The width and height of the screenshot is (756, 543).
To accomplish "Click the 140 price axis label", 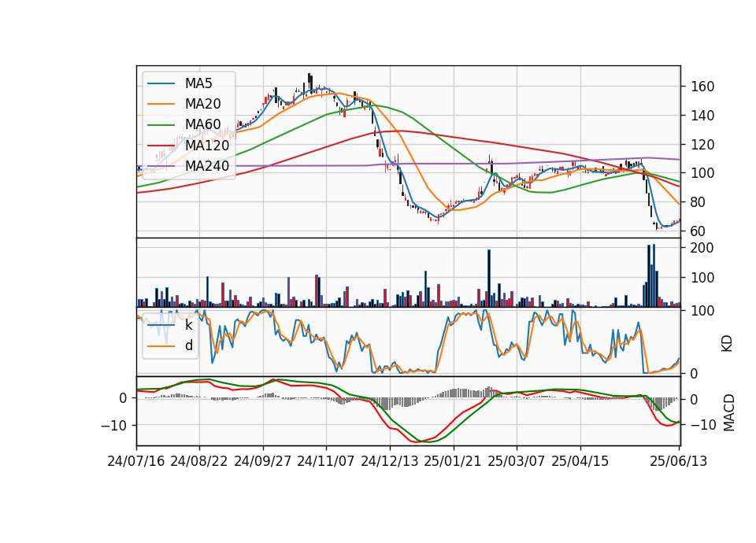I will tap(702, 116).
